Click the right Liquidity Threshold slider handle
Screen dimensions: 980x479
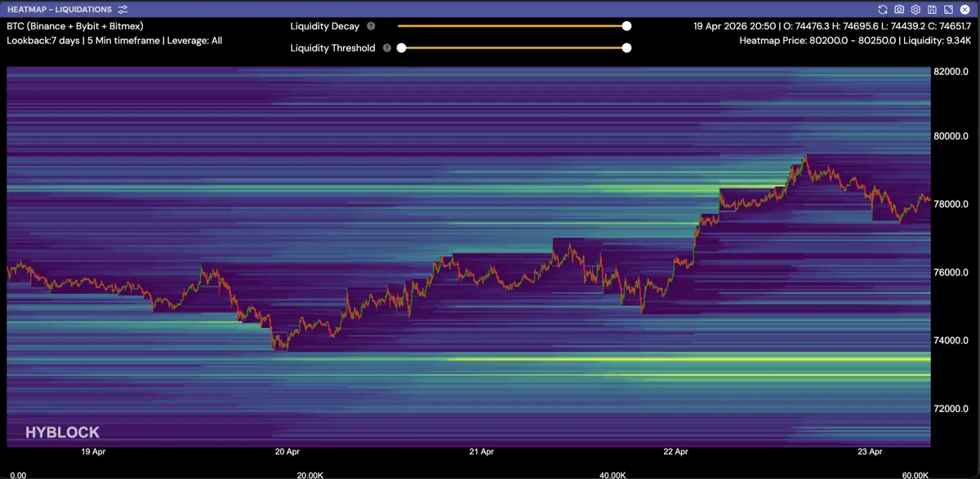coord(626,48)
